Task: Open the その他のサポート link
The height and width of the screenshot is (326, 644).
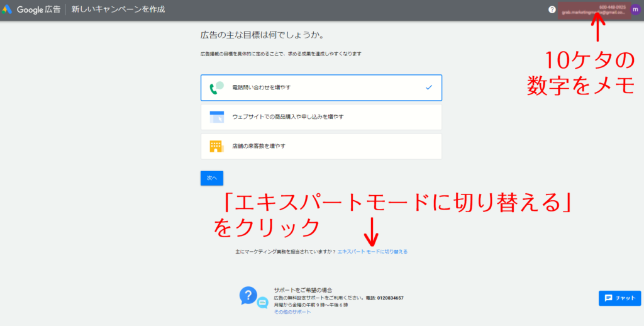Action: tap(292, 312)
